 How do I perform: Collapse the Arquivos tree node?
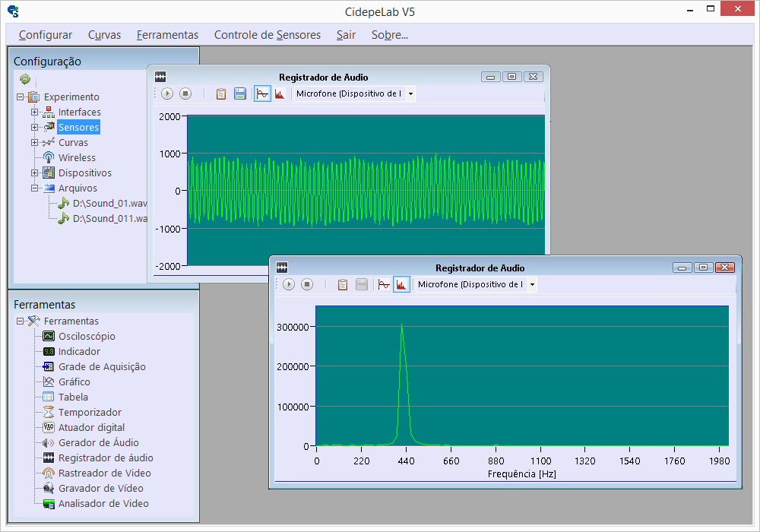(x=34, y=188)
